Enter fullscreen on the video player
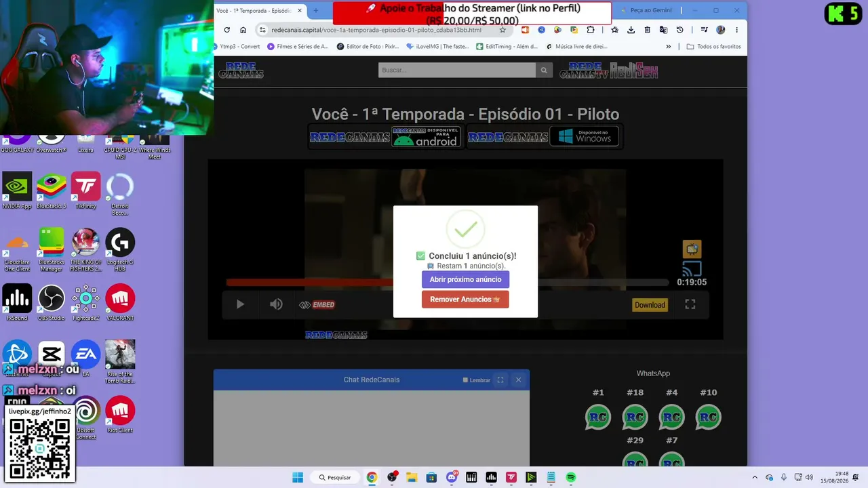 (x=690, y=305)
